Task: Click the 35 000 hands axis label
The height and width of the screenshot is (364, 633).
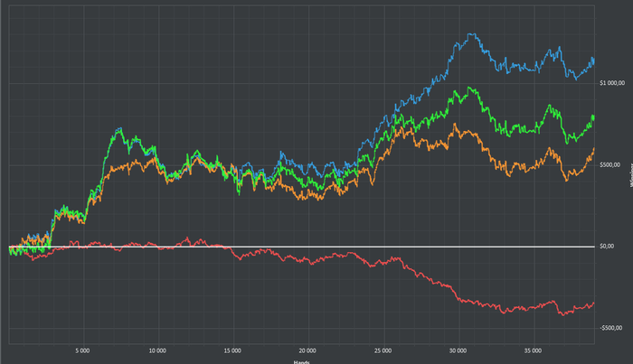Action: pos(533,350)
